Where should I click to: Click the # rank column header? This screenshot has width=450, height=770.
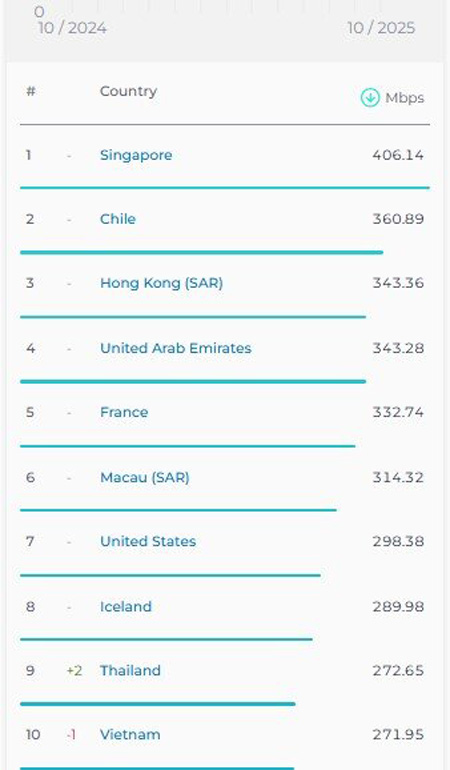[30, 91]
